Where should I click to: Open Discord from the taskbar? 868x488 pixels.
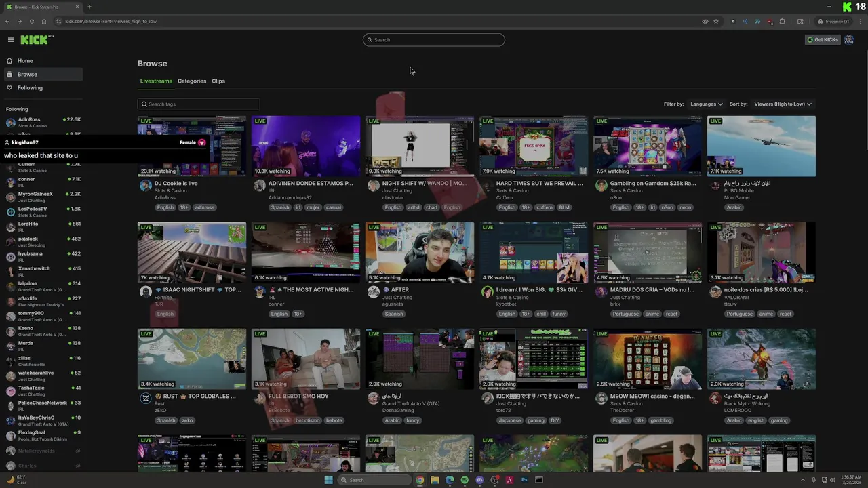coord(479,480)
